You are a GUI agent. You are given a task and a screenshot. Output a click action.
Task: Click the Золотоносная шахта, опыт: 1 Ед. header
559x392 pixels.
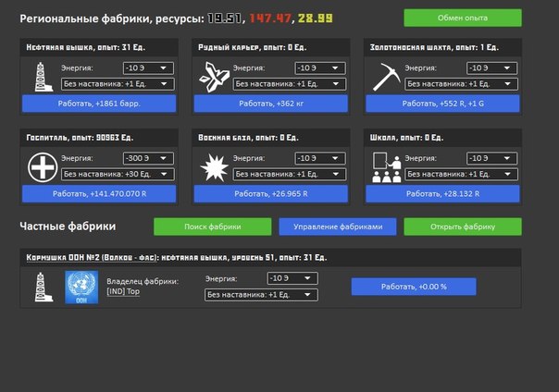pos(434,47)
